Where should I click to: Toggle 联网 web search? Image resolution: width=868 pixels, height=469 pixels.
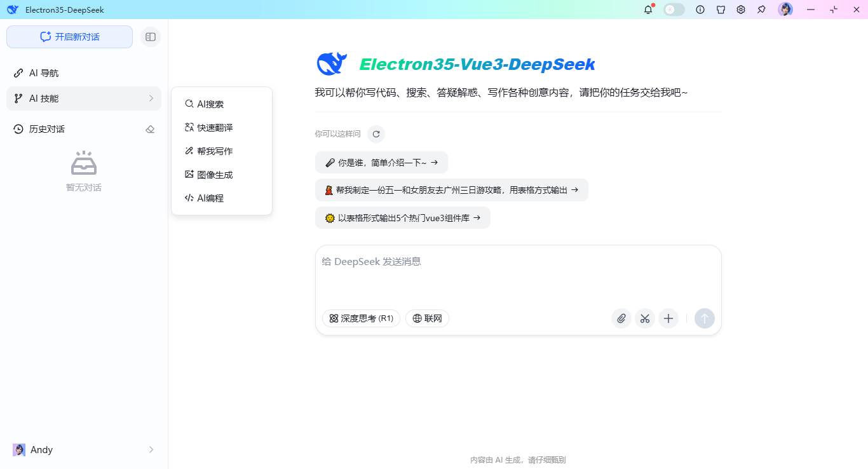[x=427, y=318]
